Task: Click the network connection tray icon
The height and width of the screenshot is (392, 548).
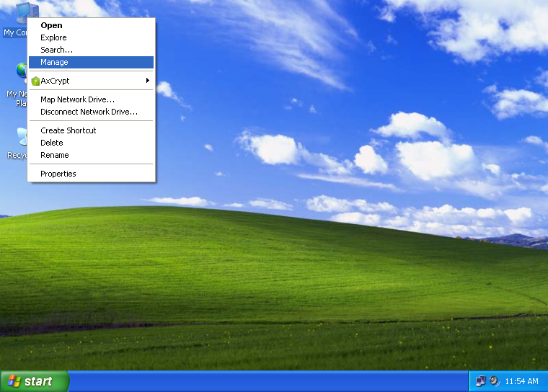Action: pyautogui.click(x=481, y=381)
